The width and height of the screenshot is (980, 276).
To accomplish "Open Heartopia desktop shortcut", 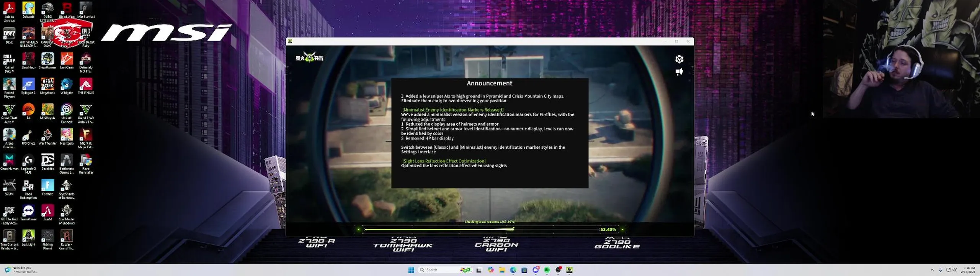I will 67,136.
